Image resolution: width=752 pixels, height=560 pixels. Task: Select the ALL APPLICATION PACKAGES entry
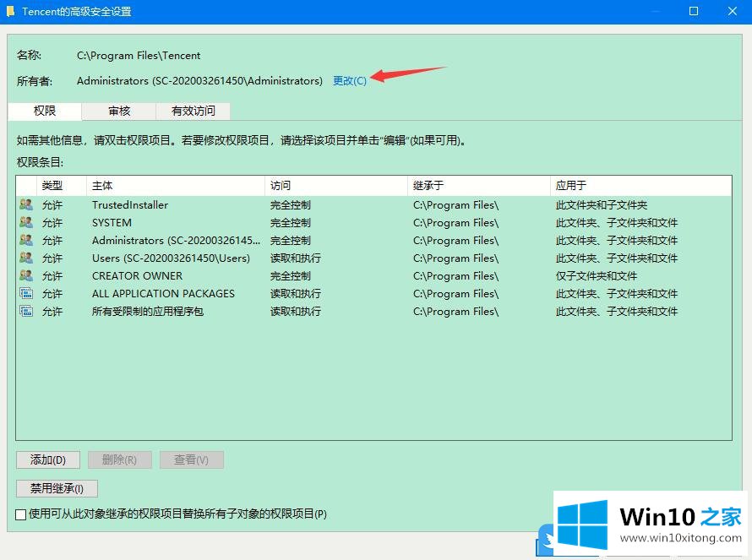(x=373, y=293)
